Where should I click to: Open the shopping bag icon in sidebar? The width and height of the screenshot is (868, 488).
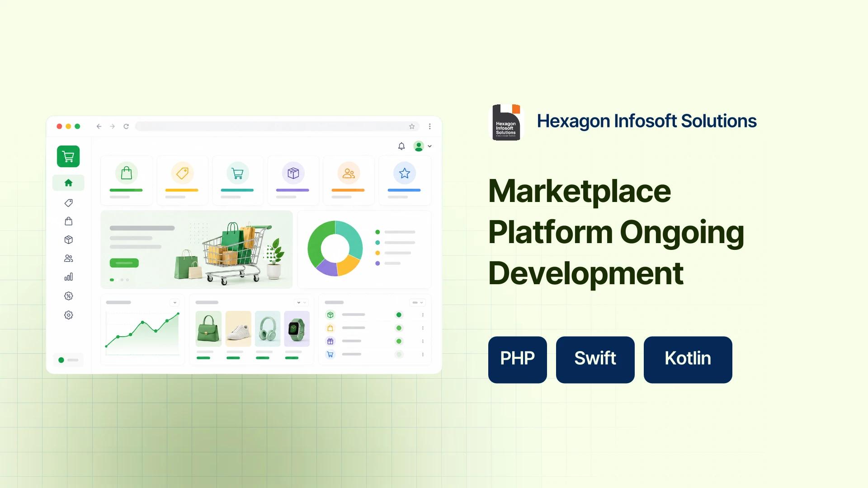[68, 221]
